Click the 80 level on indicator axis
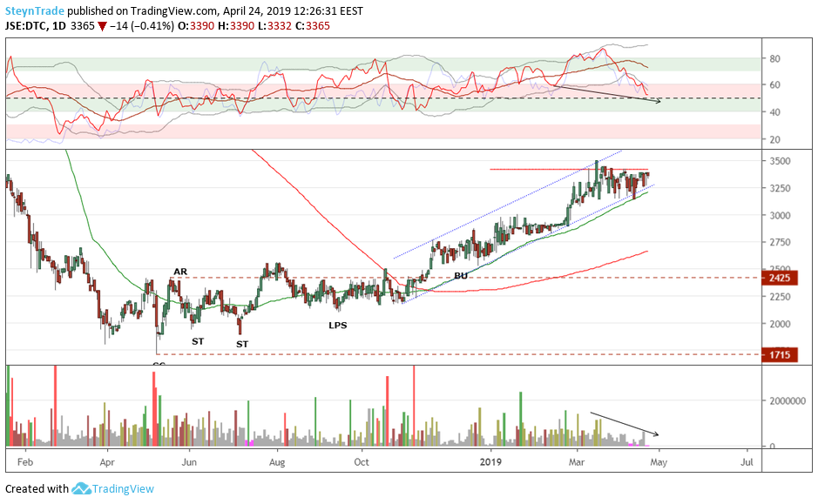 coord(774,59)
